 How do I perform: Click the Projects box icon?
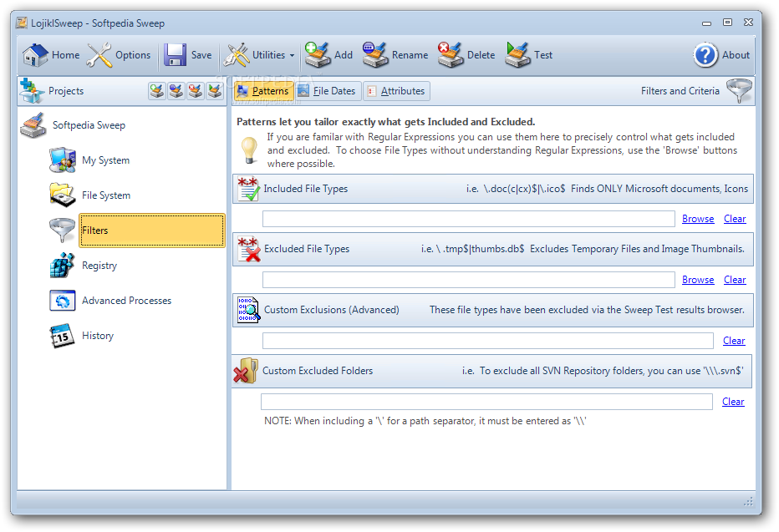pos(32,91)
